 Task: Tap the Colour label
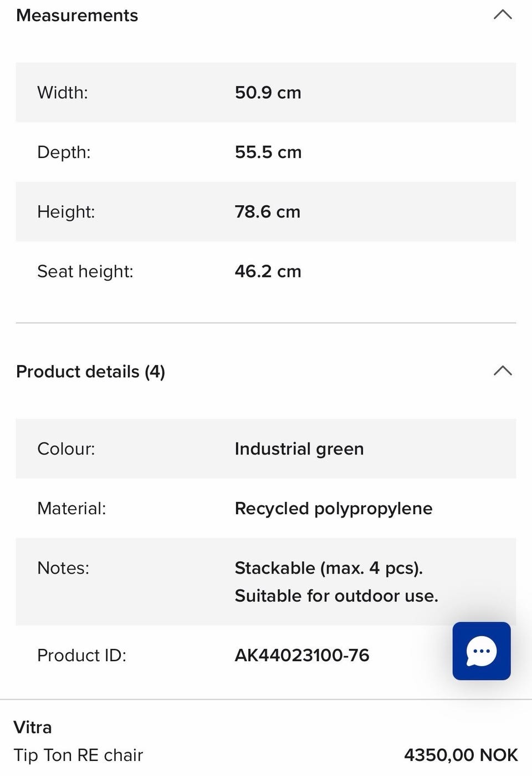(x=66, y=449)
